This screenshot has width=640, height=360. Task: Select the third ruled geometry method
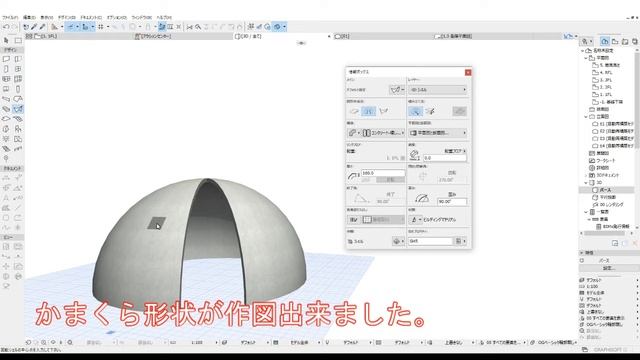[x=383, y=111]
